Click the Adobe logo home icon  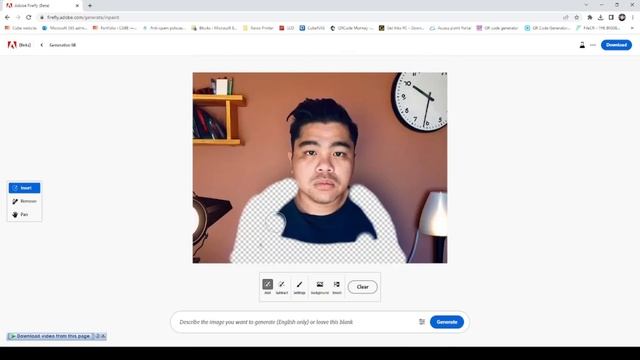point(12,45)
